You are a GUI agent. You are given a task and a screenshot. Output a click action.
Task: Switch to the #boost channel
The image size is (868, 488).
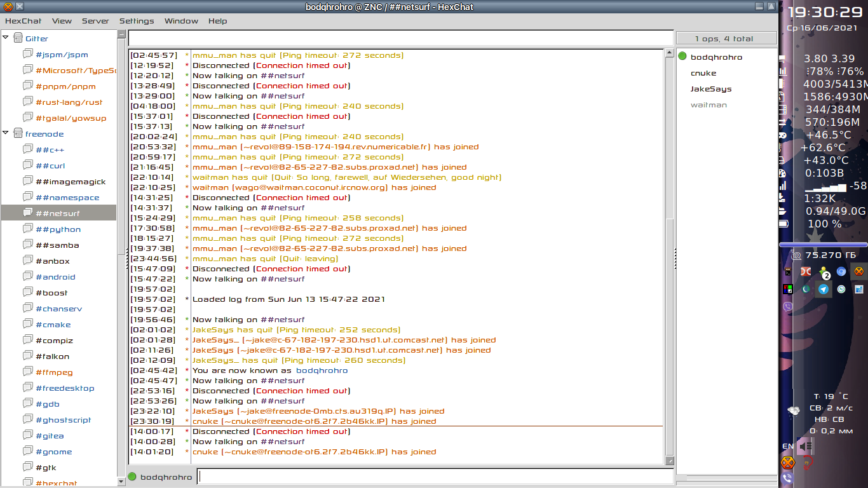click(51, 293)
